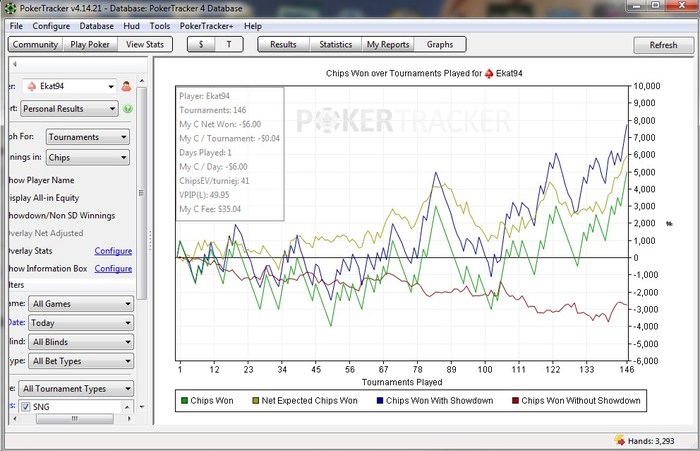Click the Net Expected Chips Won legend label

point(309,401)
